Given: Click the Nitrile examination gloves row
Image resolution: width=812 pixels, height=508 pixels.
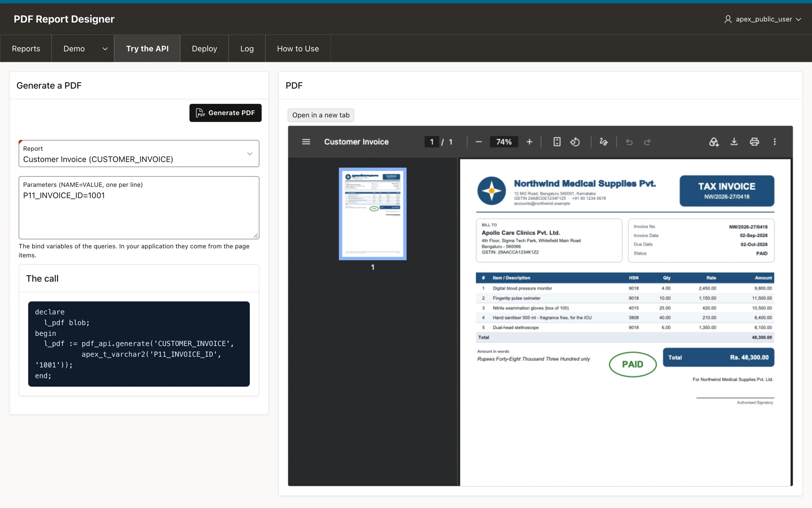Looking at the screenshot, I should pos(625,308).
